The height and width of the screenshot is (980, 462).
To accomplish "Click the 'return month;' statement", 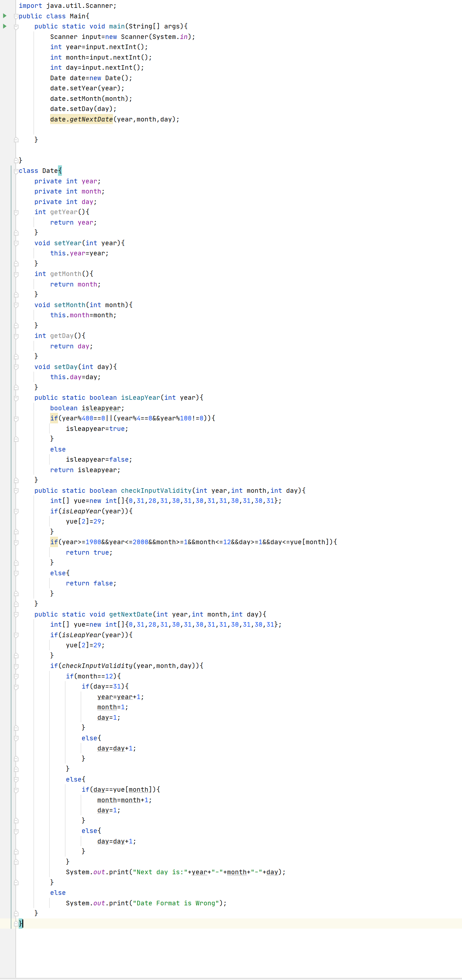I will (75, 285).
